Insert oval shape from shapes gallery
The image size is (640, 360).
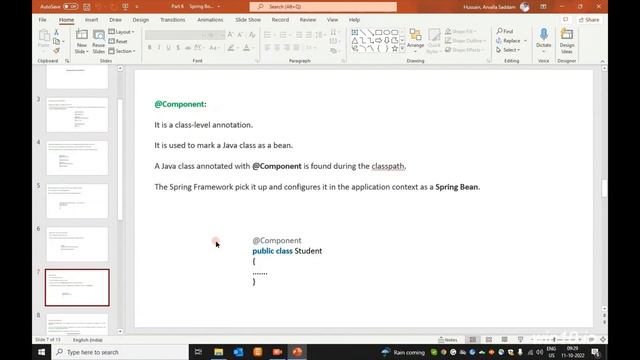pos(387,33)
